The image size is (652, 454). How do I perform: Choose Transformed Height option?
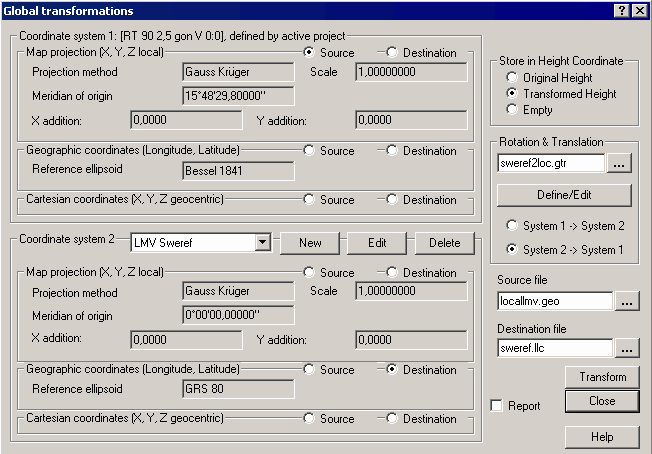click(512, 93)
